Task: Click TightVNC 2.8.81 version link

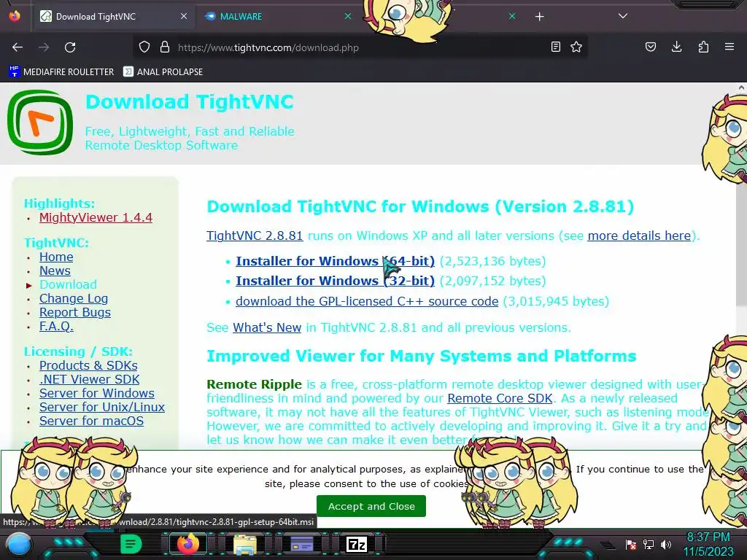Action: tap(255, 236)
